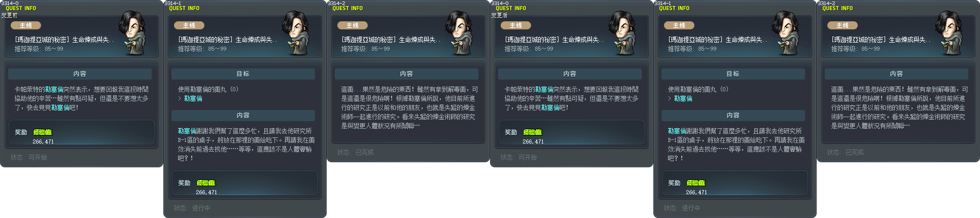
Task: Click the green 经验值 reward icon in 变更前 panel
Action: 43,132
